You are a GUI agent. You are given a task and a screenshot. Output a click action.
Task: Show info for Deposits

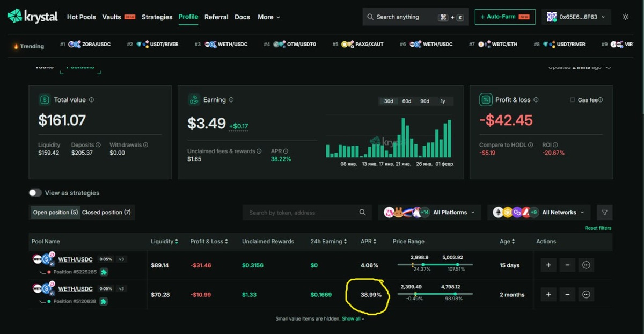pos(99,145)
